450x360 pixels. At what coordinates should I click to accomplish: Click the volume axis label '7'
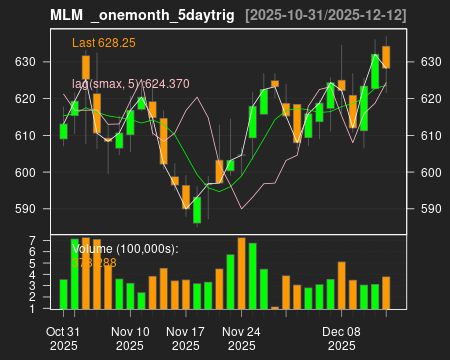[32, 240]
